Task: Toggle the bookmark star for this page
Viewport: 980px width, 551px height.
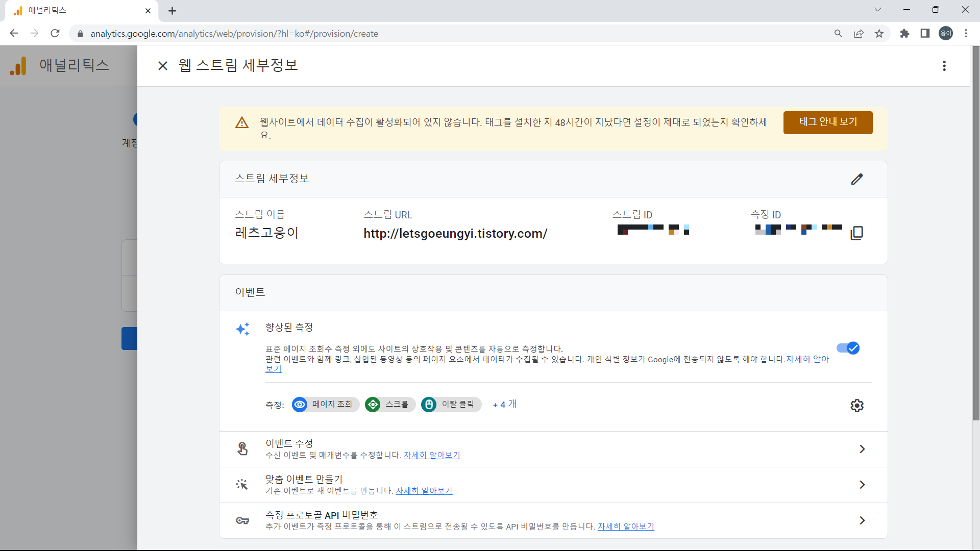Action: point(879,33)
